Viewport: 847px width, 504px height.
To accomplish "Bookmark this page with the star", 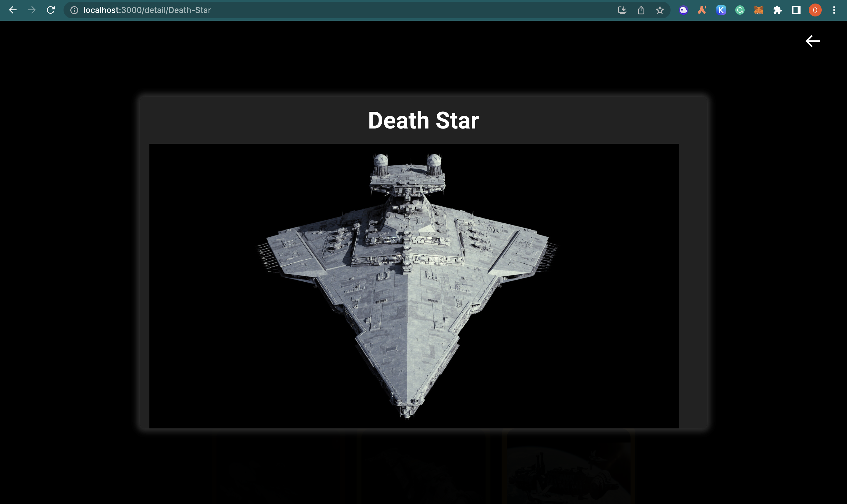I will coord(660,10).
